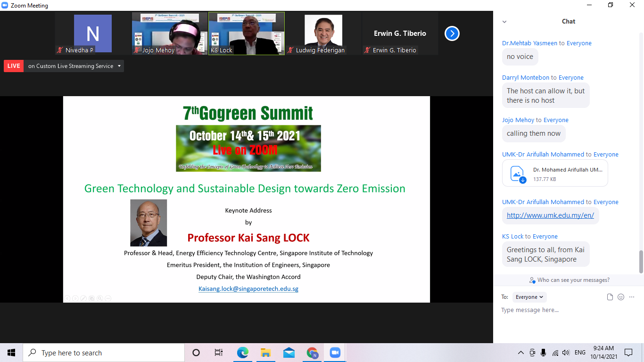The height and width of the screenshot is (362, 644).
Task: Open Google Chrome from taskbar
Action: (312, 353)
